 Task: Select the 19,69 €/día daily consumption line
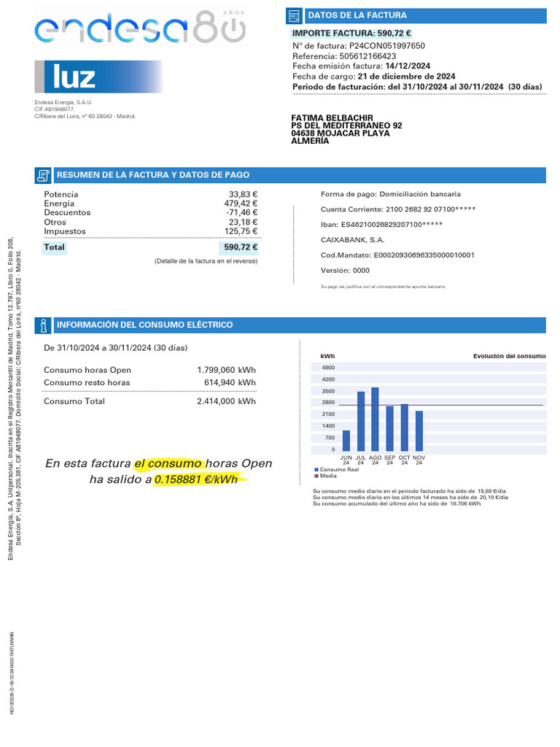point(409,491)
